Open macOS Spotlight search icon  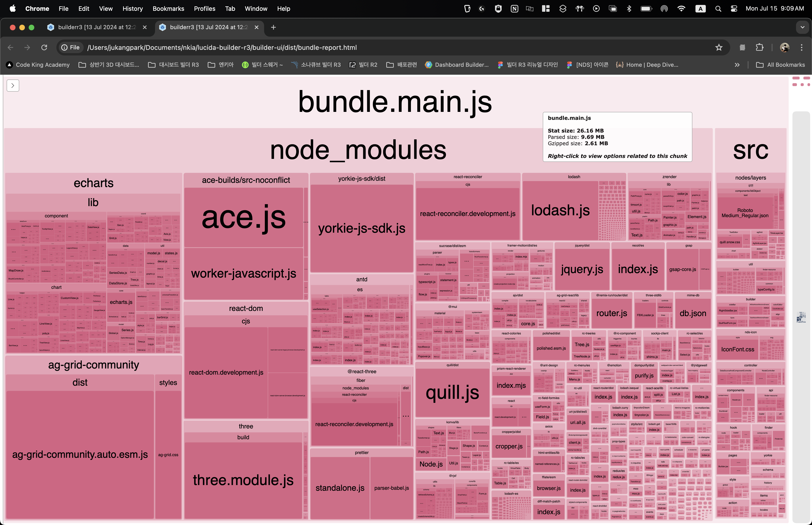[x=718, y=8]
